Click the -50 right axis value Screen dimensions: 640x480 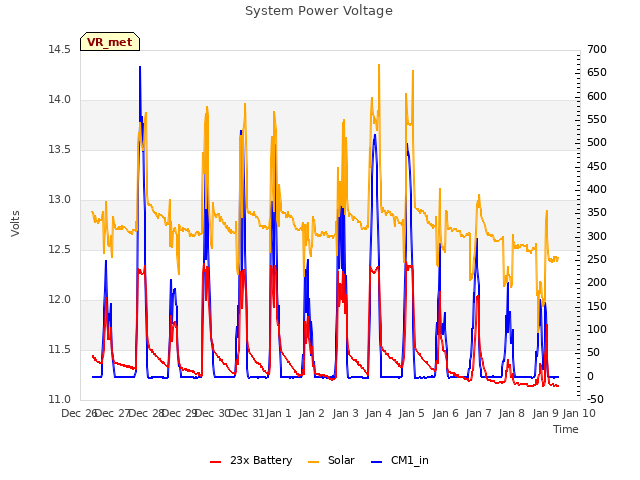[595, 400]
